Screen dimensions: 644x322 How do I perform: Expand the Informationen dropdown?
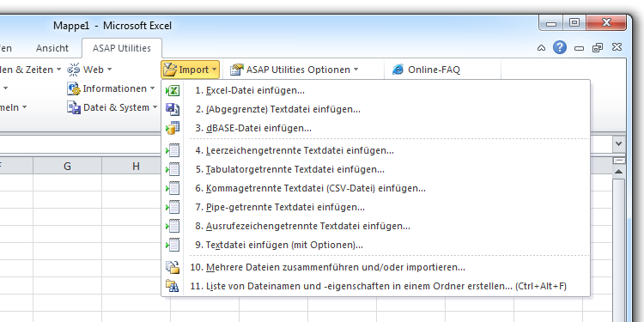152,88
